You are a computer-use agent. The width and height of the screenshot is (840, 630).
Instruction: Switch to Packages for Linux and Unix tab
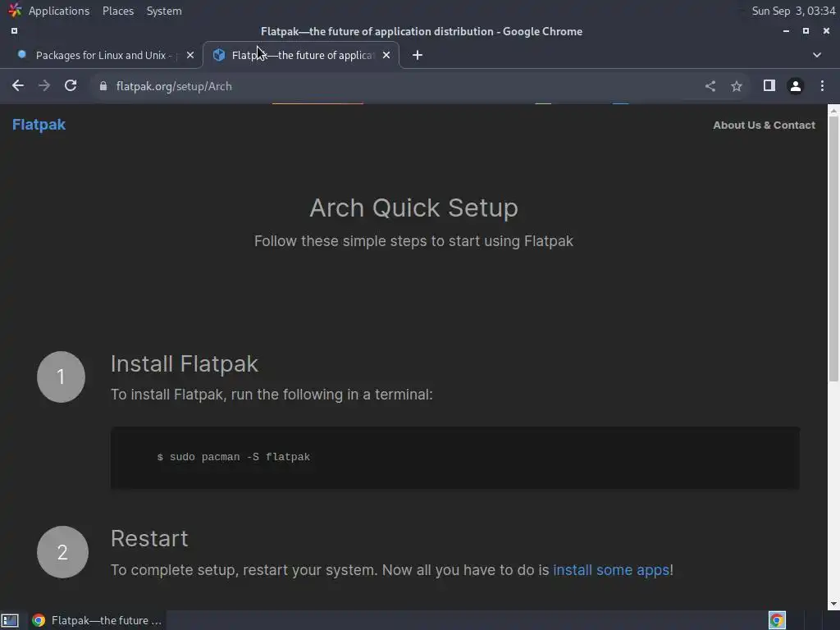[102, 55]
